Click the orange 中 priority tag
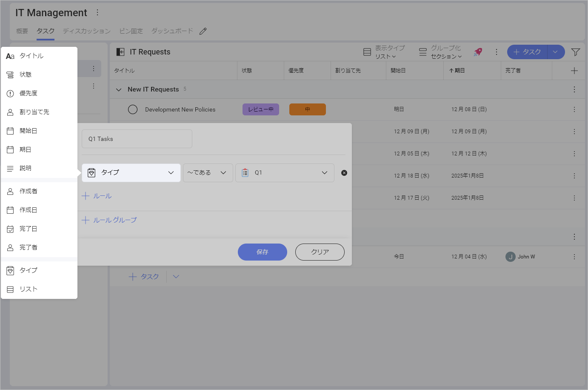 pyautogui.click(x=308, y=109)
